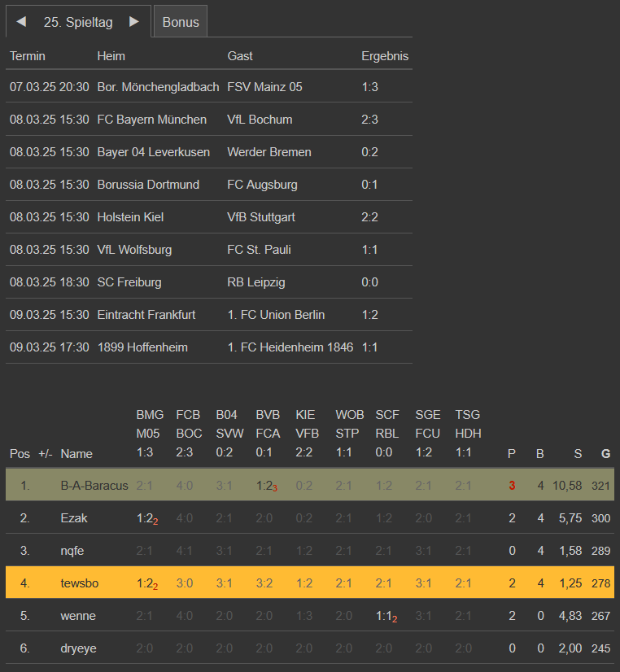
Task: Click the S column header
Action: tap(578, 454)
